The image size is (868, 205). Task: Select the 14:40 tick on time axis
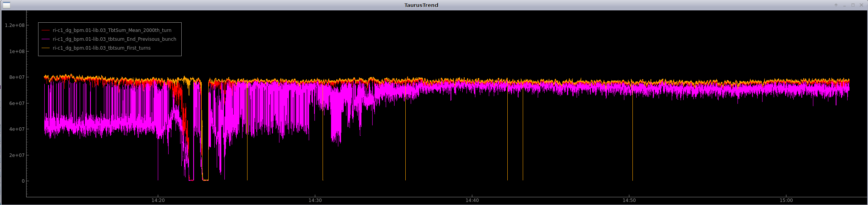(472, 200)
